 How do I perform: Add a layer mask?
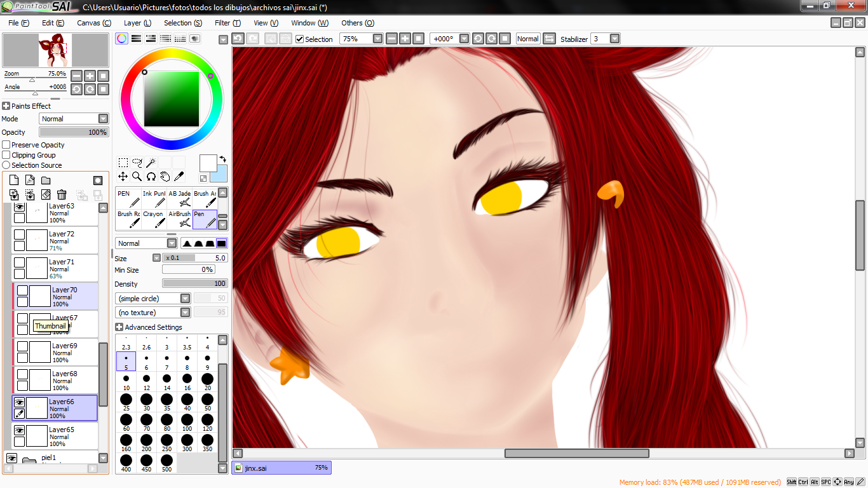(x=98, y=180)
